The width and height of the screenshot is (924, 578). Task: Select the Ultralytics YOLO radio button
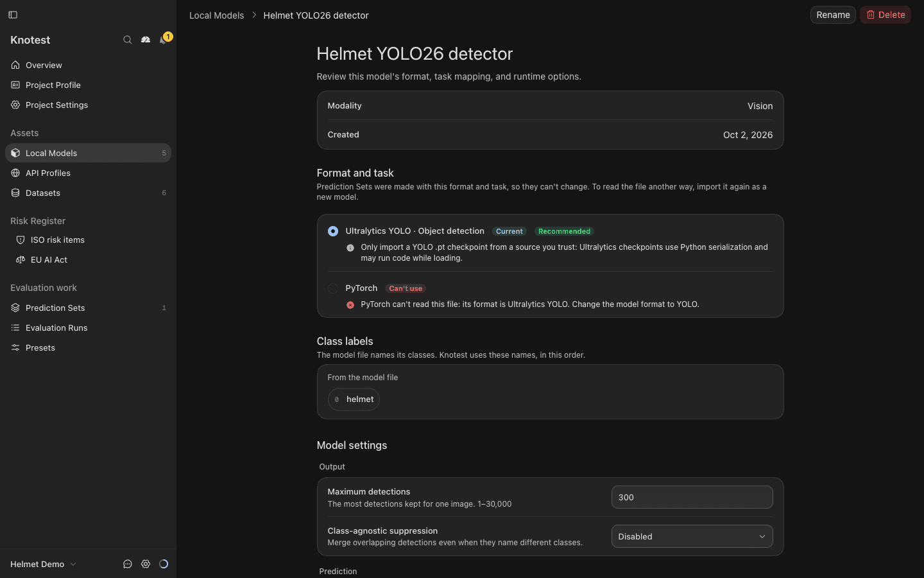pyautogui.click(x=333, y=231)
